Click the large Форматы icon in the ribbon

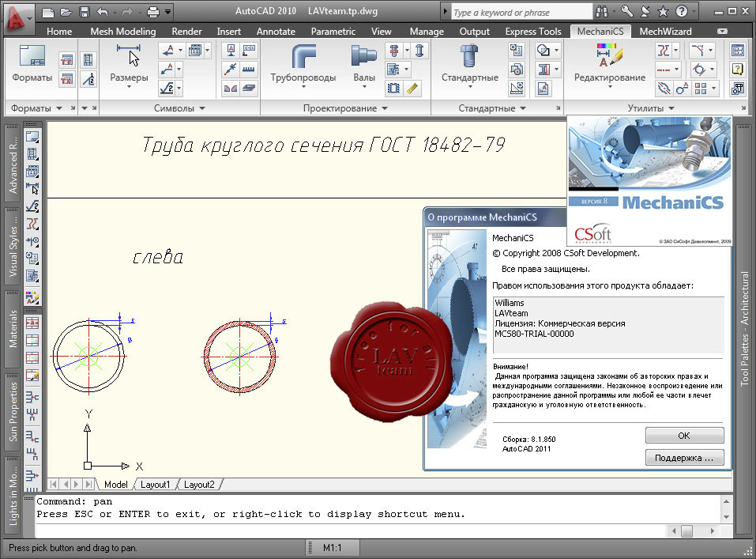[x=32, y=56]
